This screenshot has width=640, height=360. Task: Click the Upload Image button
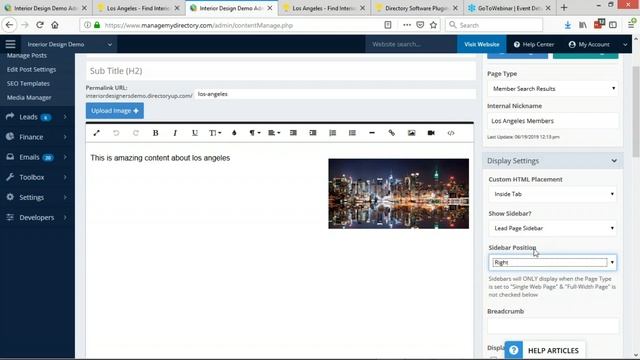point(115,111)
